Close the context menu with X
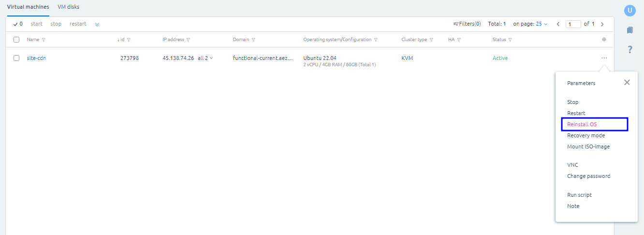Screen dimensions: 644x235 [x=627, y=83]
